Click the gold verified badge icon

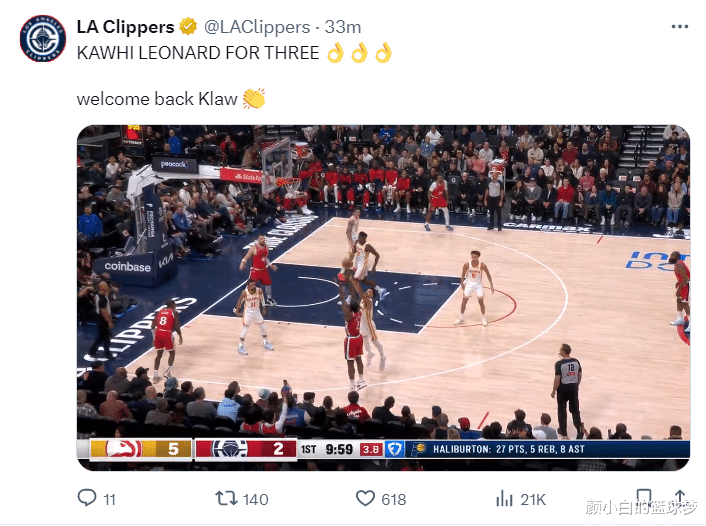188,27
